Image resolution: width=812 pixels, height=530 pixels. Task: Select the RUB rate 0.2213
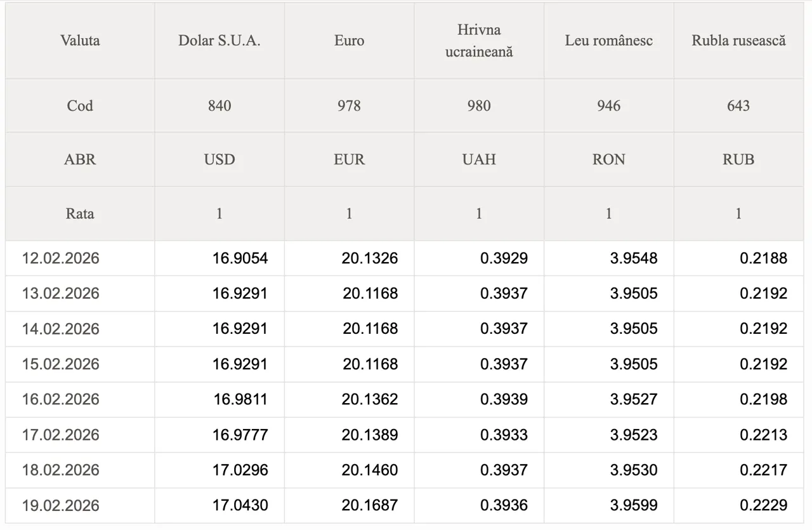tap(763, 435)
